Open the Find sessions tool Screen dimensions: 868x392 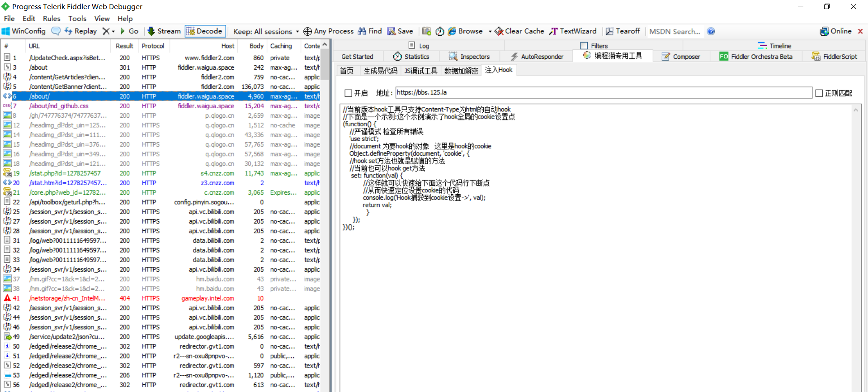[x=370, y=31]
